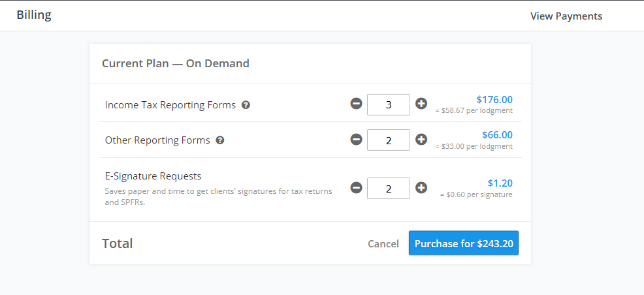This screenshot has height=295, width=644.
Task: Click '= $0.60 per signature' text
Action: 476,195
